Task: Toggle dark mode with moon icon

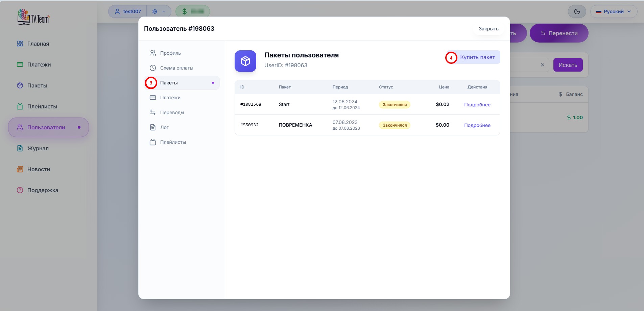Action: coord(577,11)
